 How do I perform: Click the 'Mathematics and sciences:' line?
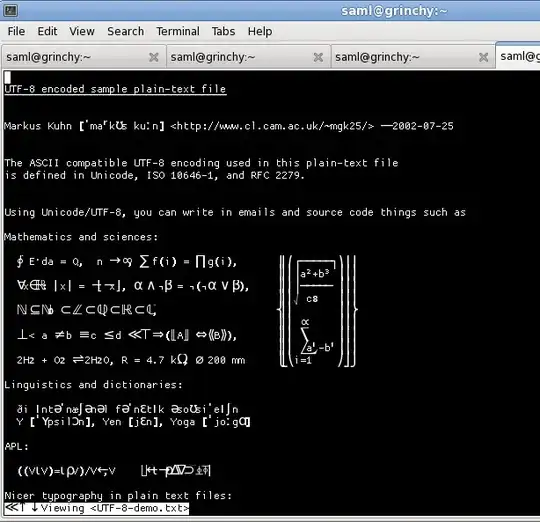click(x=81, y=237)
